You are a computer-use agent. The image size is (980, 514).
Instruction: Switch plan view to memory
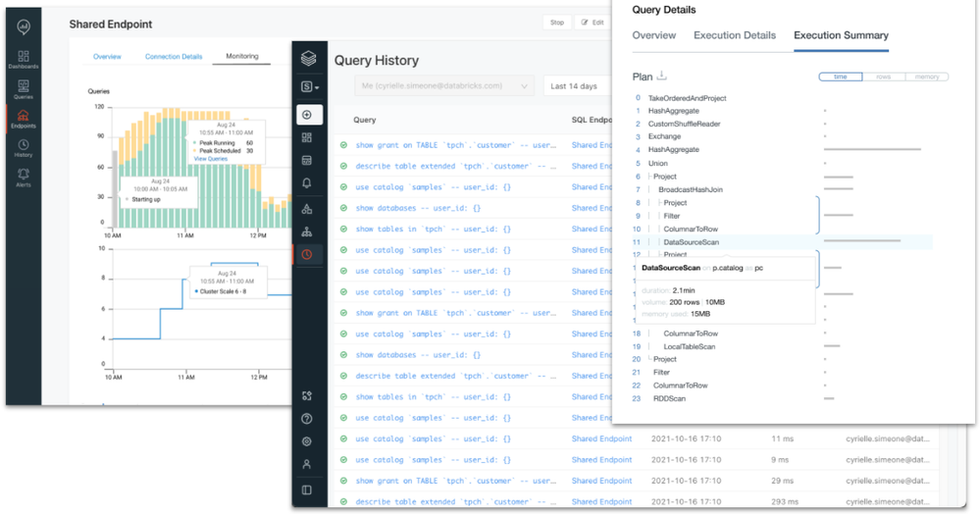coord(927,77)
